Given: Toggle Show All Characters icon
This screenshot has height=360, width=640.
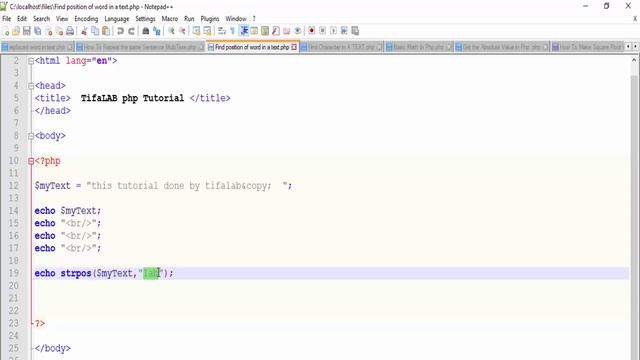Looking at the screenshot, I should coord(233,31).
